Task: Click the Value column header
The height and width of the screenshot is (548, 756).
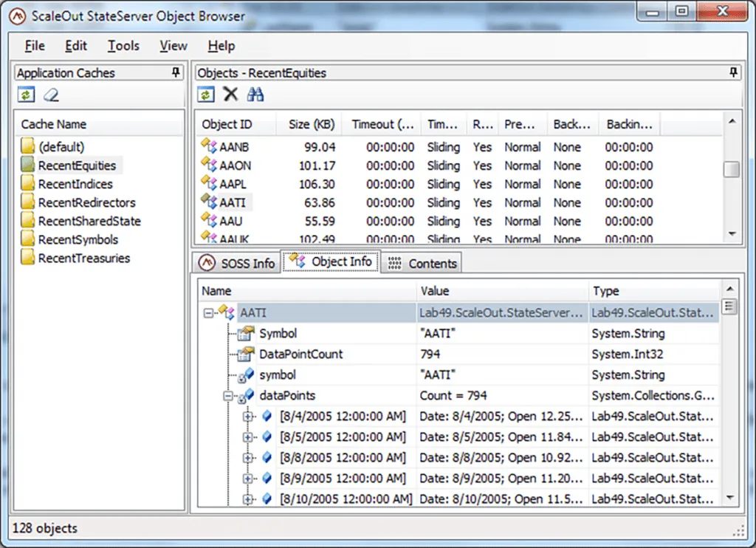Action: (x=502, y=291)
